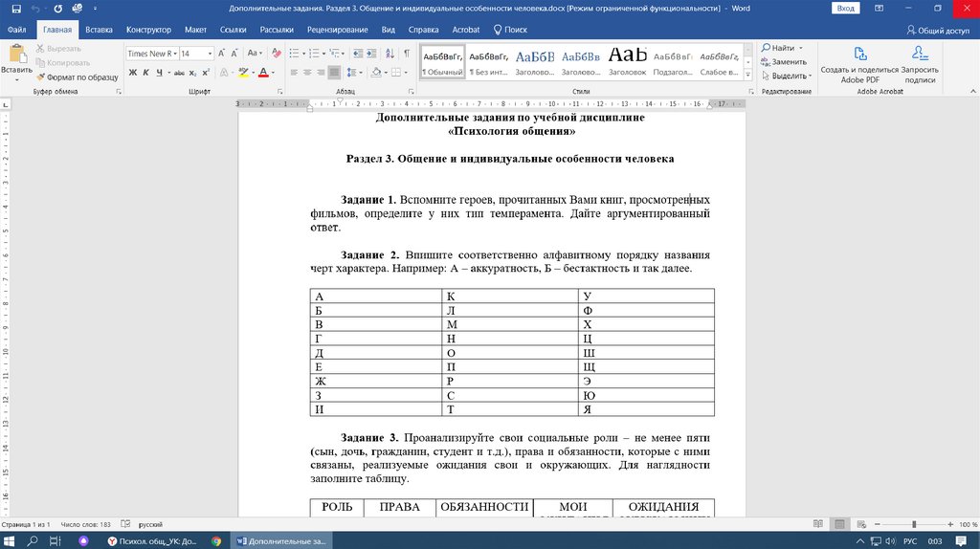Toggle italic (К) formatting
Viewport: 980px width, 549px height.
click(145, 73)
